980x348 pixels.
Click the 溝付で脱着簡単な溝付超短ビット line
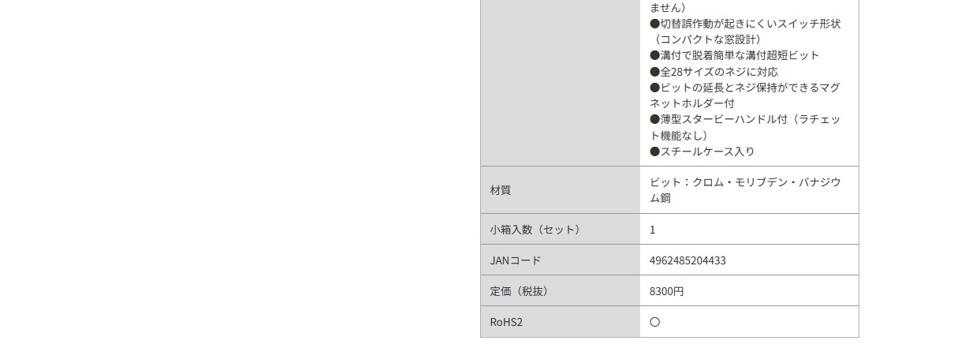[x=735, y=55]
